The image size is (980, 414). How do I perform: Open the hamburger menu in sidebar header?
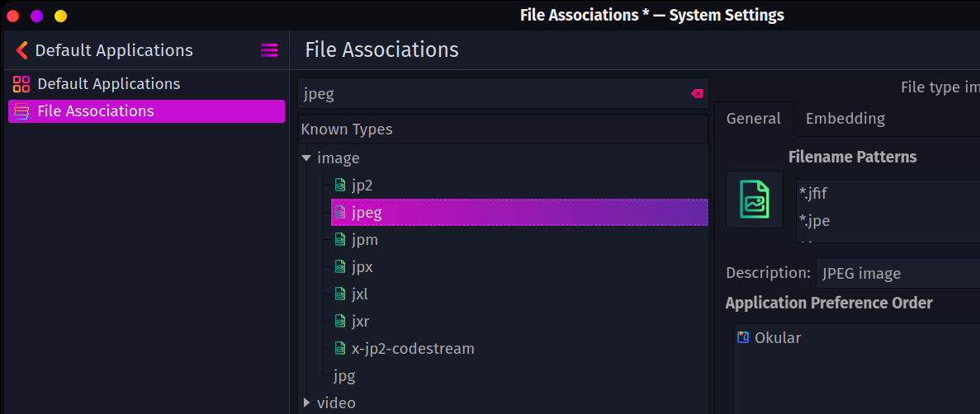[x=269, y=50]
